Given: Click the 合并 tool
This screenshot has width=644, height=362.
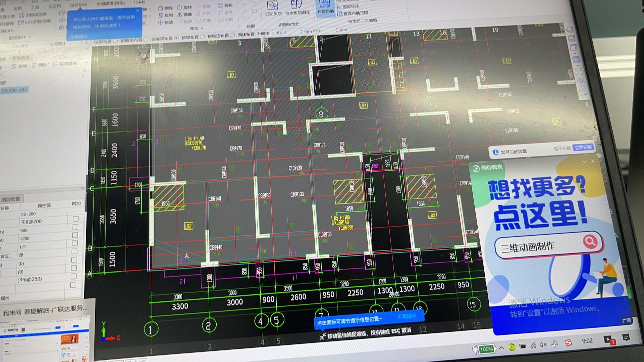Looking at the screenshot, I should [225, 12].
